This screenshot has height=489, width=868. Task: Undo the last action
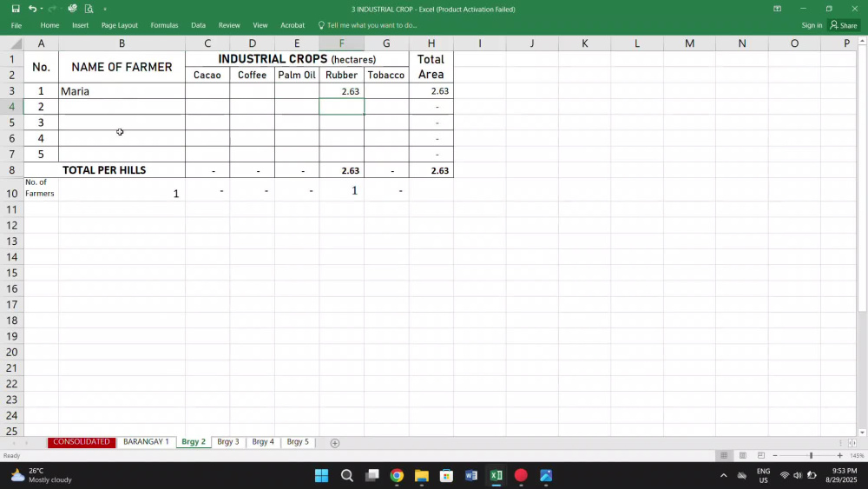[33, 9]
